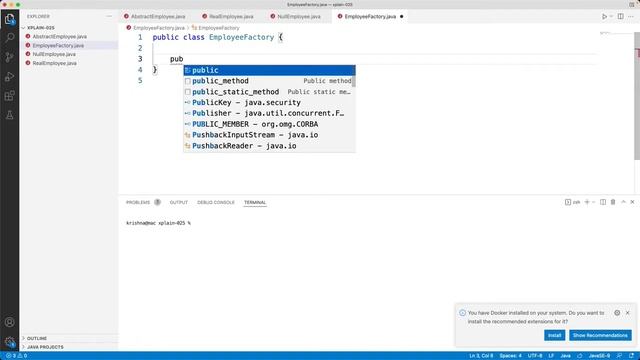Viewport: 640px width, 360px height.
Task: Kill terminal with trash icon
Action: tap(613, 202)
